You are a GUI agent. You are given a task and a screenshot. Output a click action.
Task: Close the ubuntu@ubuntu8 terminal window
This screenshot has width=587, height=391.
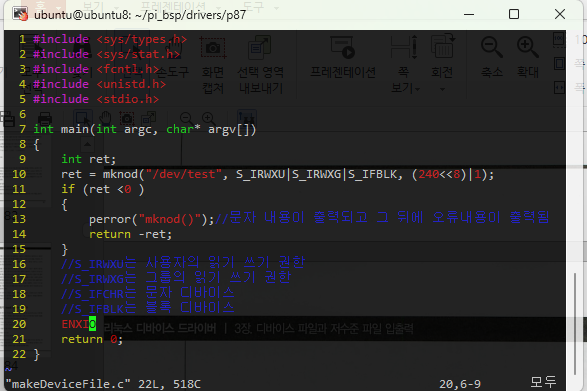point(560,14)
